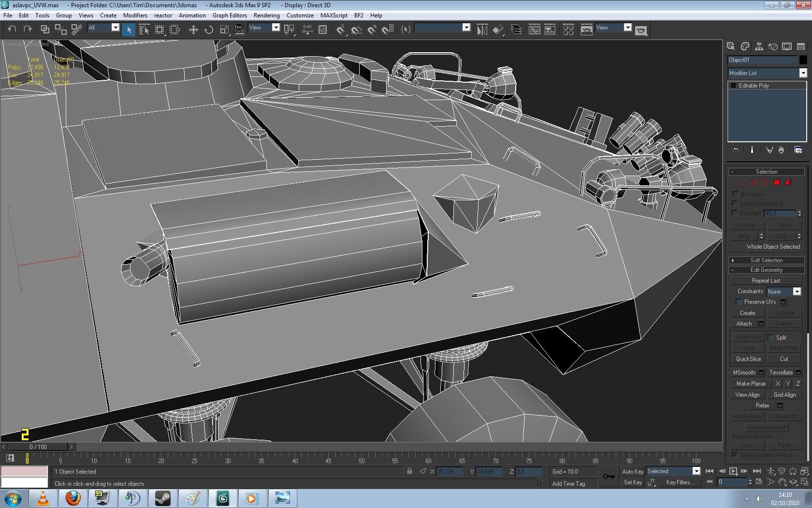Expand the Soft Selection rollout
Screen dimensions: 812x508
tap(766, 260)
